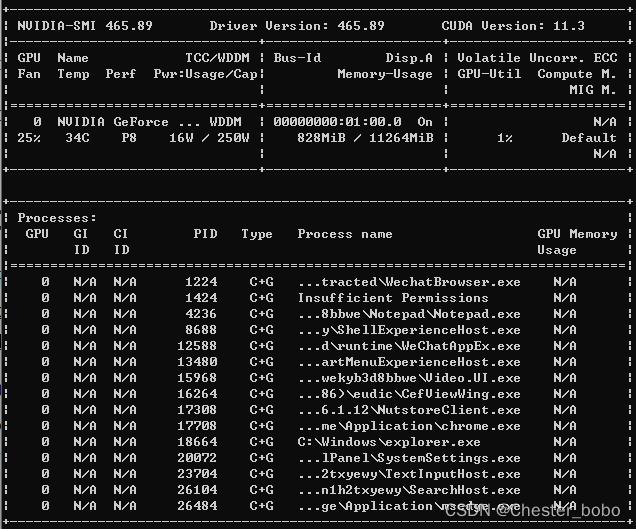Image resolution: width=636 pixels, height=529 pixels.
Task: Click the 'NVIDIA GeForce ...' GPU name
Action: pyautogui.click(x=129, y=122)
